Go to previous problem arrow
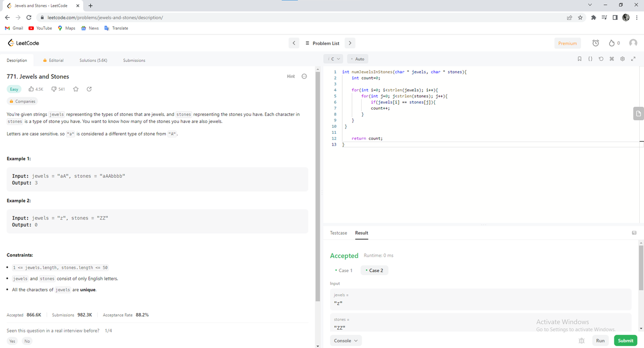Viewport: 644px width, 348px height. (294, 43)
